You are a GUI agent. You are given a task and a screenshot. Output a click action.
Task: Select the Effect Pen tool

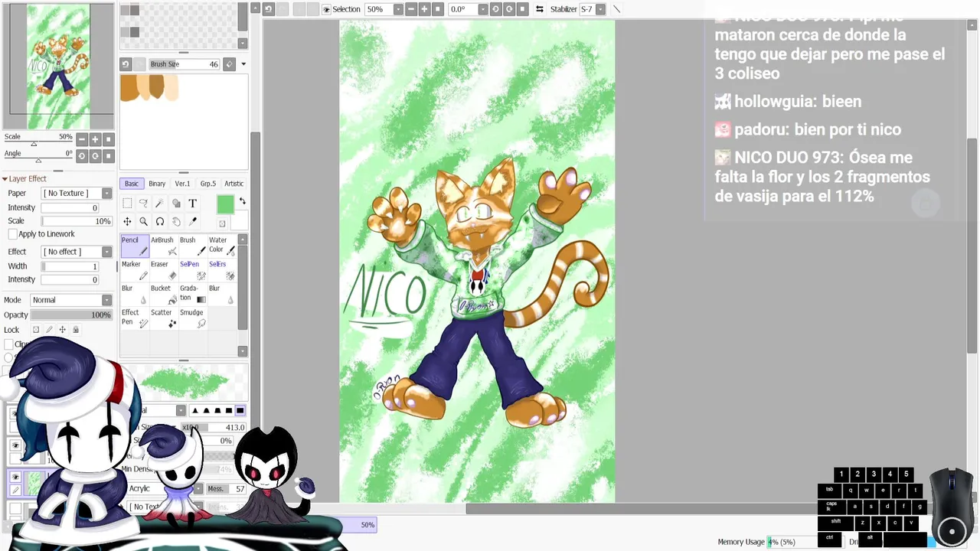134,318
